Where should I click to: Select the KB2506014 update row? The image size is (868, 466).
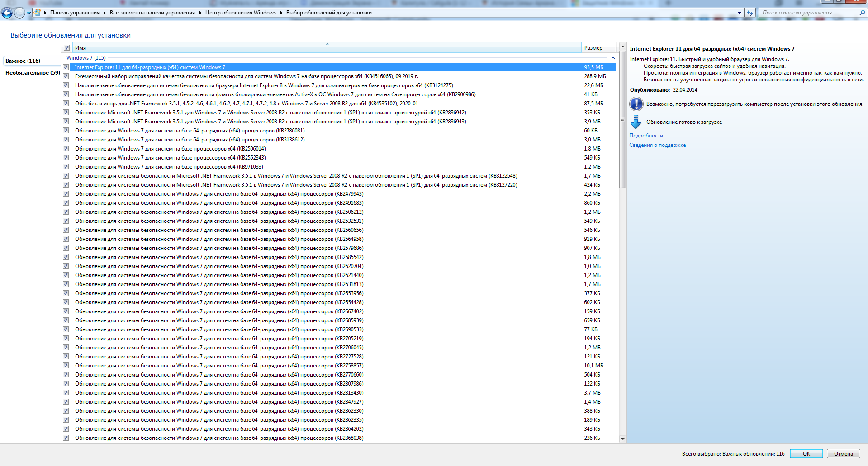(339, 149)
